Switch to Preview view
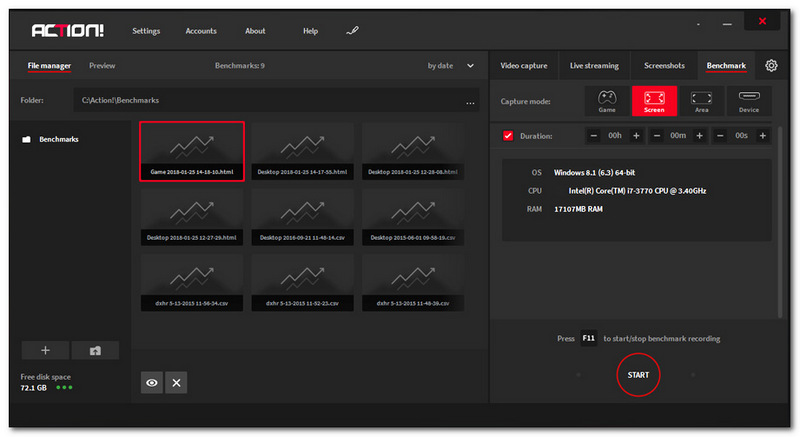This screenshot has width=800, height=437. (x=102, y=65)
